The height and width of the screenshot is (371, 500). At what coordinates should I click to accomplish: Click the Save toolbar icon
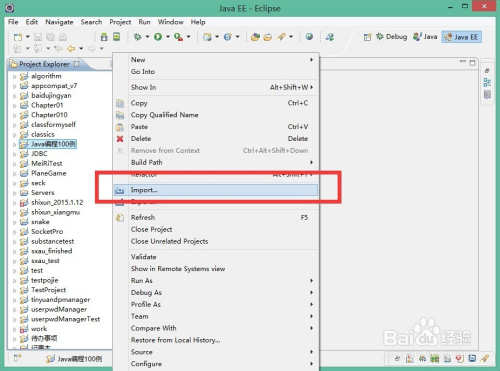coord(38,37)
